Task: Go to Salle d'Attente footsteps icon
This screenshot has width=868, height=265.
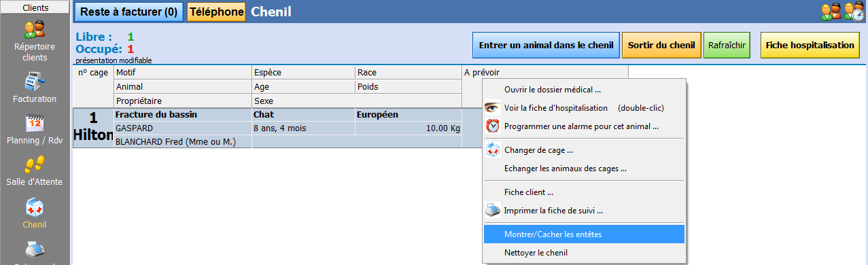Action: pos(35,164)
